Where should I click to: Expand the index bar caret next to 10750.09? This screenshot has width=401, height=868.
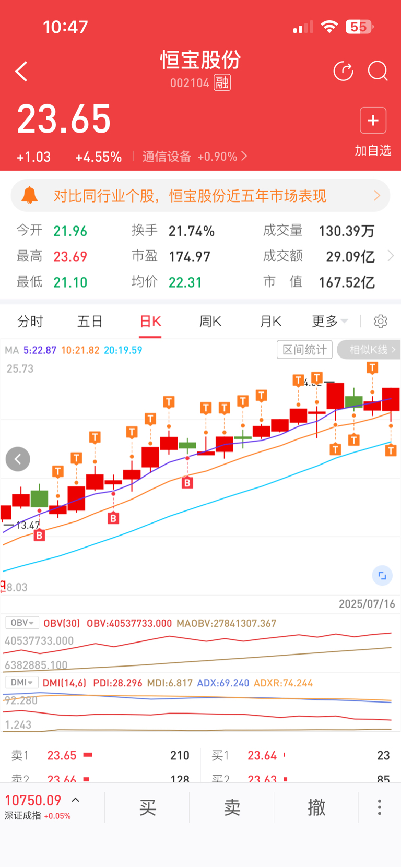[x=75, y=800]
